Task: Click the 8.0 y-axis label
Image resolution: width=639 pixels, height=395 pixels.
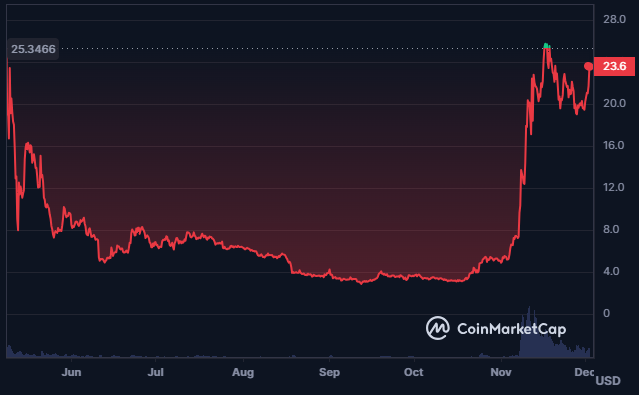Action: (611, 229)
